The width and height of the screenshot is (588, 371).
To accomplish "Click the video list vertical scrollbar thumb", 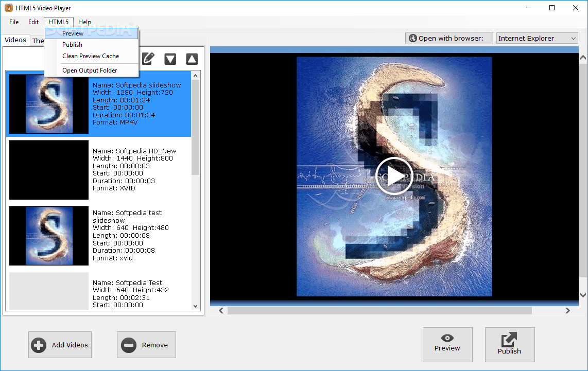I will 195,128.
